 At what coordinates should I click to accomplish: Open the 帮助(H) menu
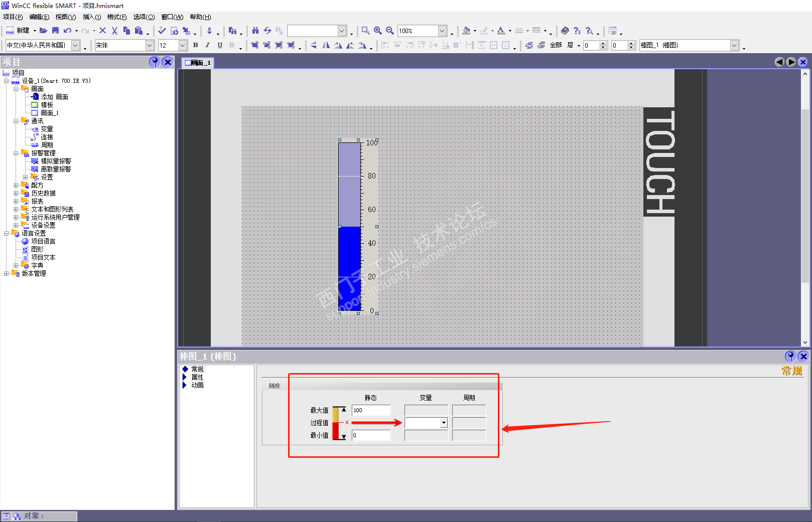tap(200, 17)
